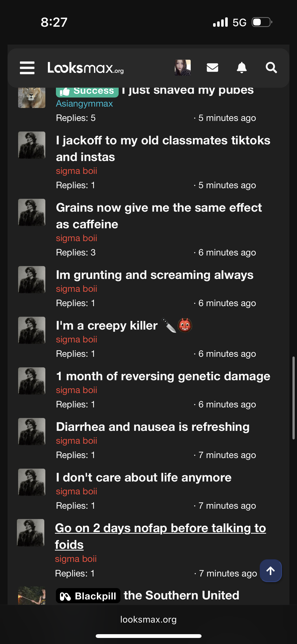Open the hamburger navigation menu
This screenshot has width=297, height=644.
(27, 68)
